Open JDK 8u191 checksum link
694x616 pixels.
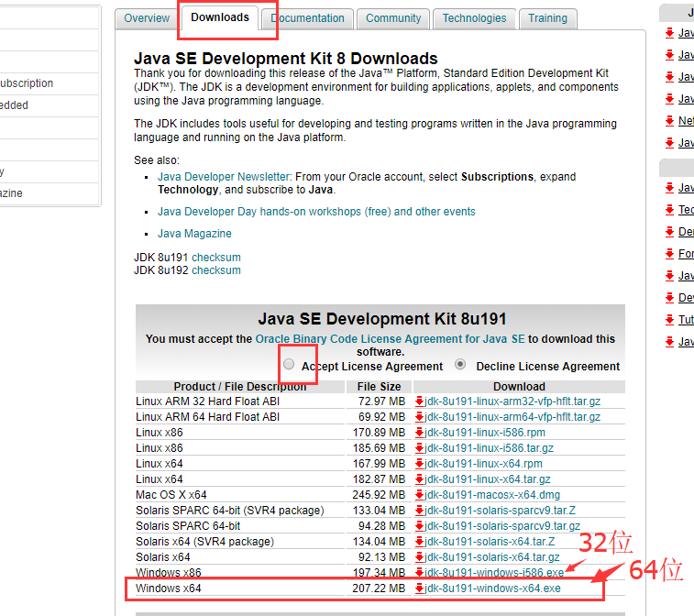(x=216, y=258)
